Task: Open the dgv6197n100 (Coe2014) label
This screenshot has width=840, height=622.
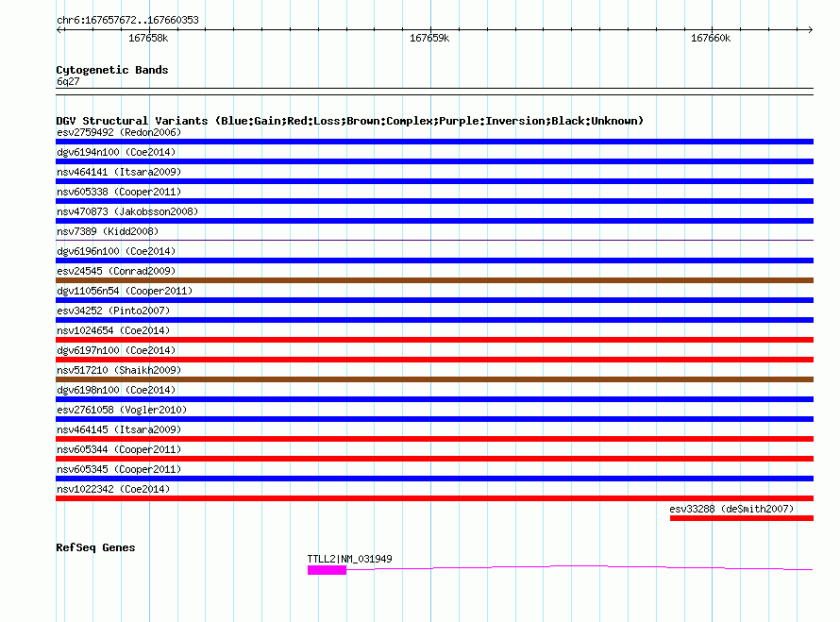Action: pos(116,350)
